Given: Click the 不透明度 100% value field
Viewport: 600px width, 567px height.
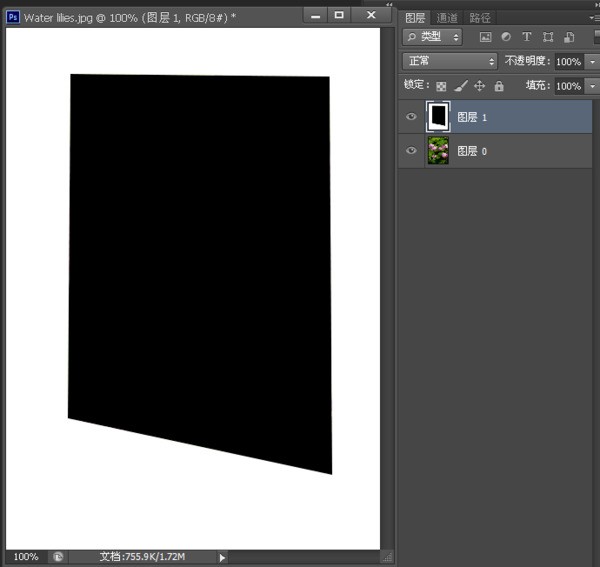Looking at the screenshot, I should (569, 62).
